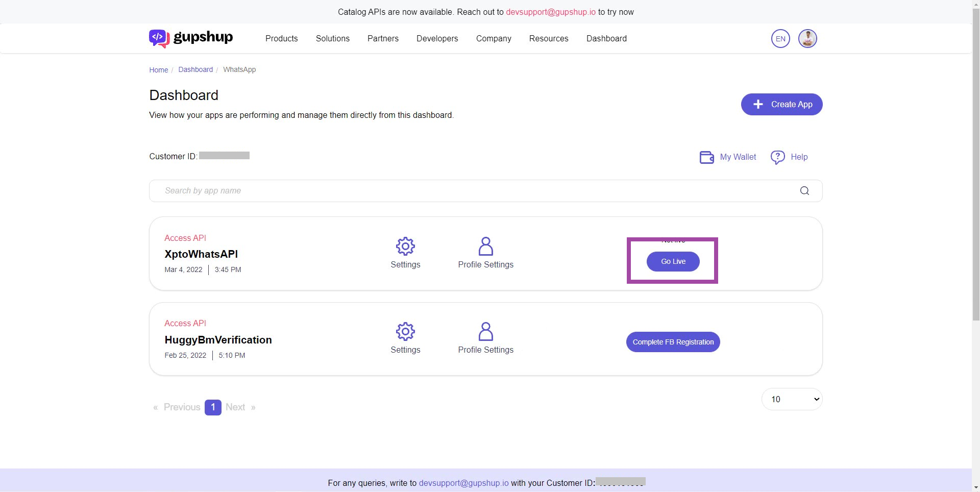Click Access API label on XptoWhatsAPI card

pyautogui.click(x=185, y=238)
